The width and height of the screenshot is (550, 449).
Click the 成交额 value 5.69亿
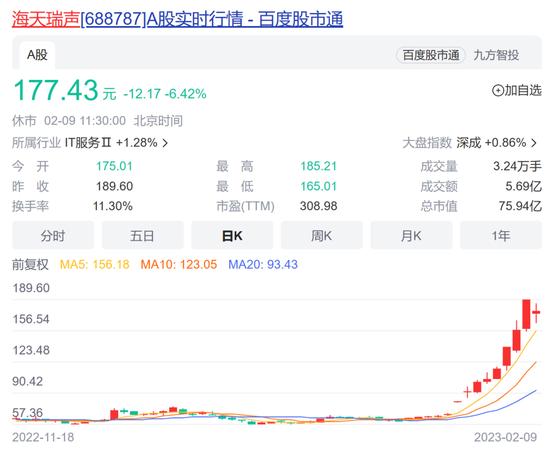[523, 186]
